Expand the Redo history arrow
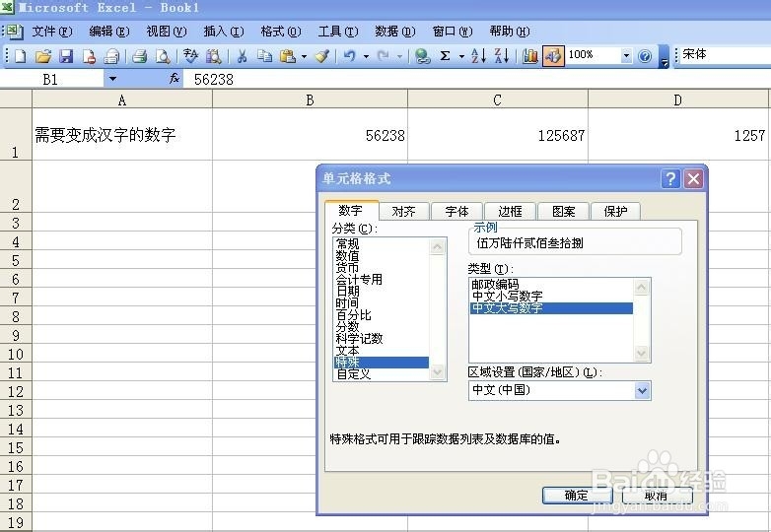Viewport: 771px width, 532px height. [399, 56]
